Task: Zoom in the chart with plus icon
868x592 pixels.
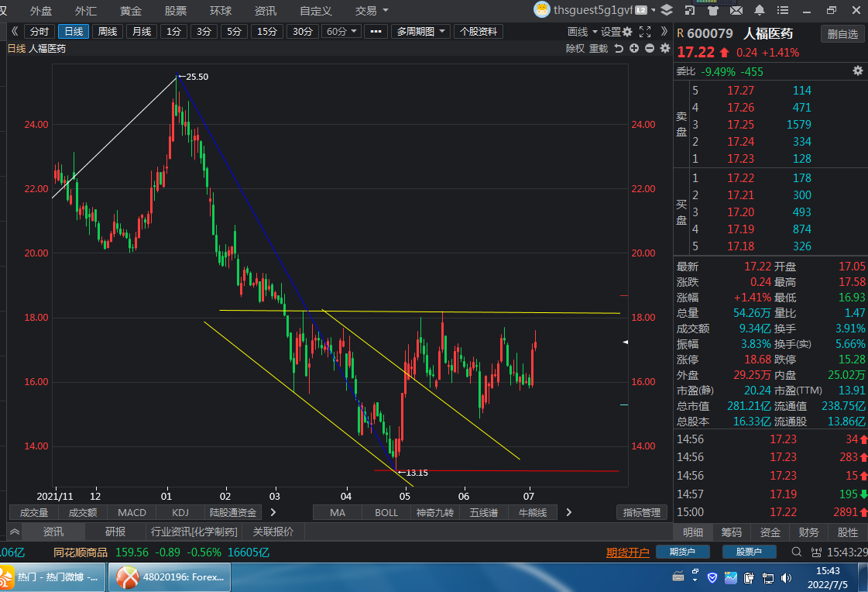Action: (634, 48)
